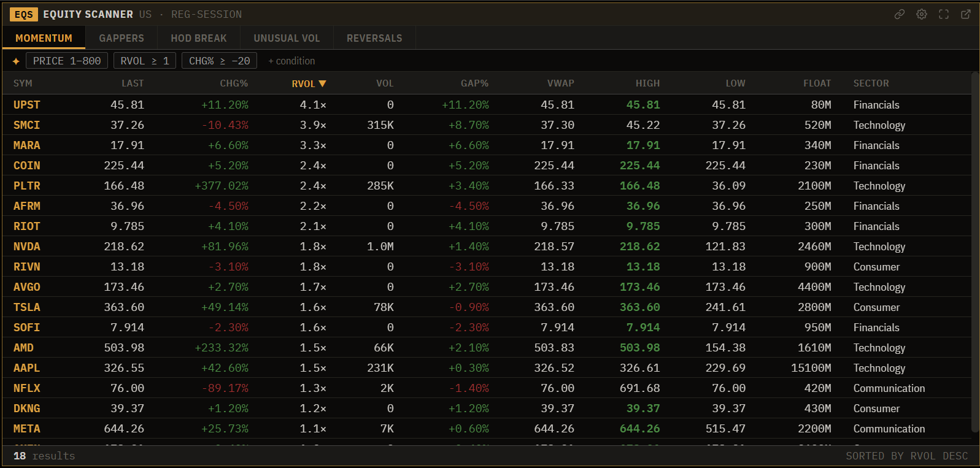Select the META ticker symbol
Screen dimensions: 980x468
pyautogui.click(x=27, y=429)
